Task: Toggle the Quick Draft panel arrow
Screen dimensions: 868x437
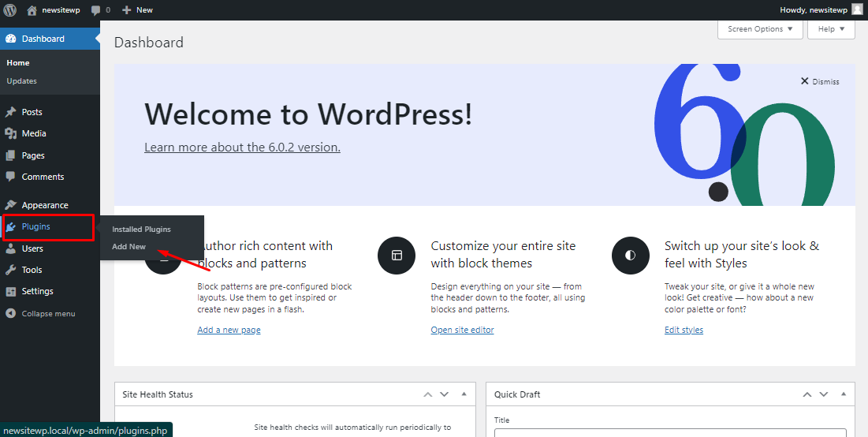Action: click(x=843, y=394)
